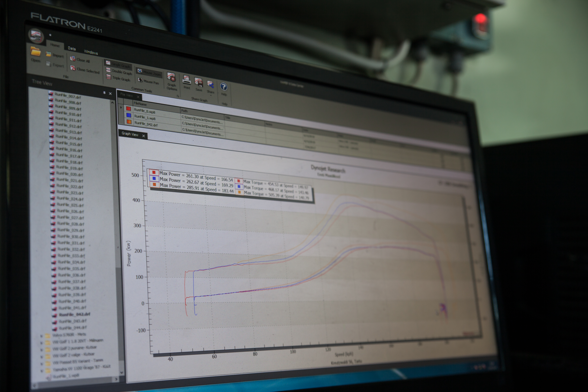Click Tree View scrollbar up arrow

coord(112,103)
